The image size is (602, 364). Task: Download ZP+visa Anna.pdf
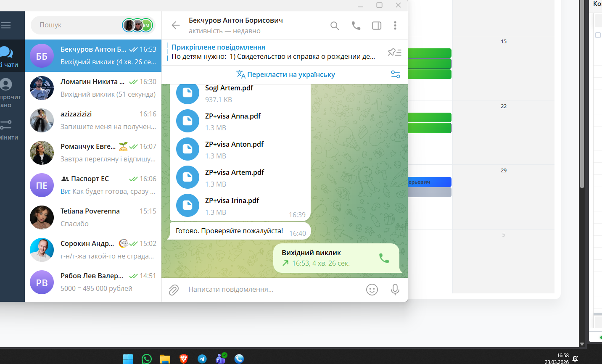coord(187,121)
